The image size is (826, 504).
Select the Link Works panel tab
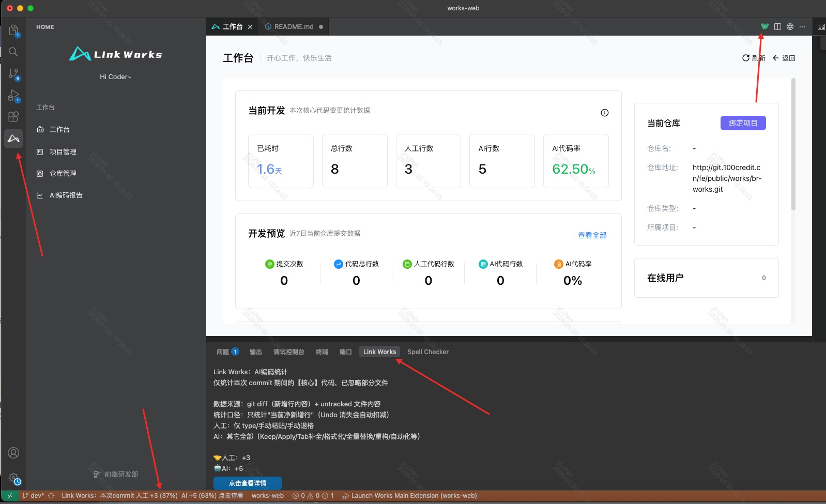coord(379,352)
